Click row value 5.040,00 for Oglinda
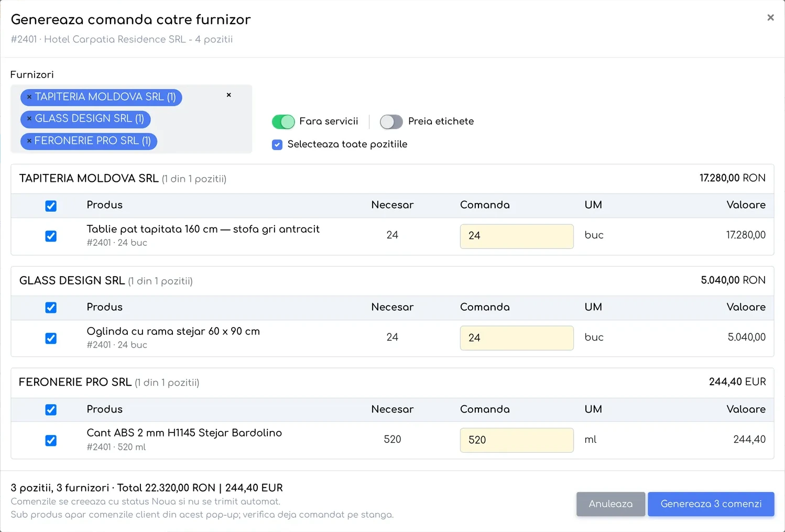This screenshot has height=532, width=785. pyautogui.click(x=747, y=338)
